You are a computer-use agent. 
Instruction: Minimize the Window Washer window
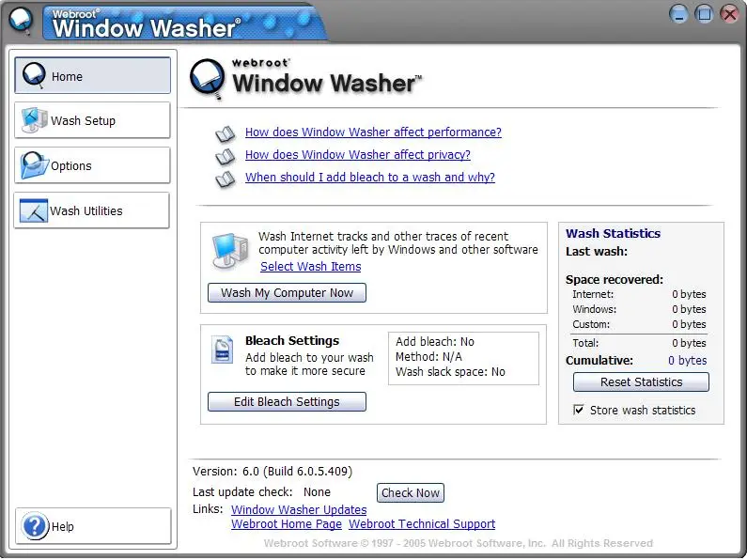point(678,13)
